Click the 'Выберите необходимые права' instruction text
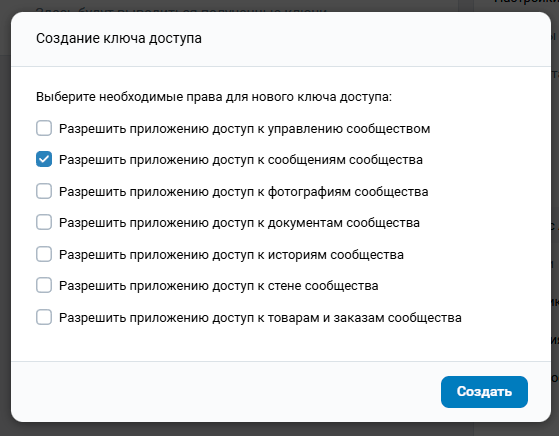This screenshot has width=559, height=436. point(214,97)
